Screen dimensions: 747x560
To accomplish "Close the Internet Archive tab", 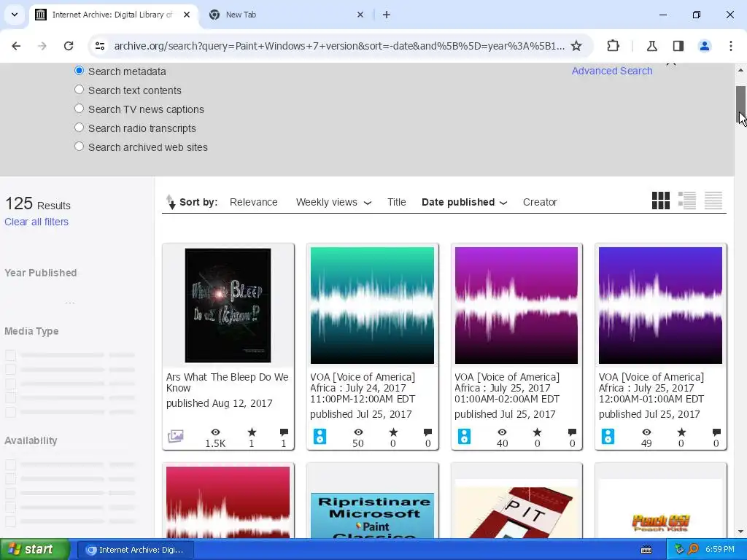I will pyautogui.click(x=187, y=15).
